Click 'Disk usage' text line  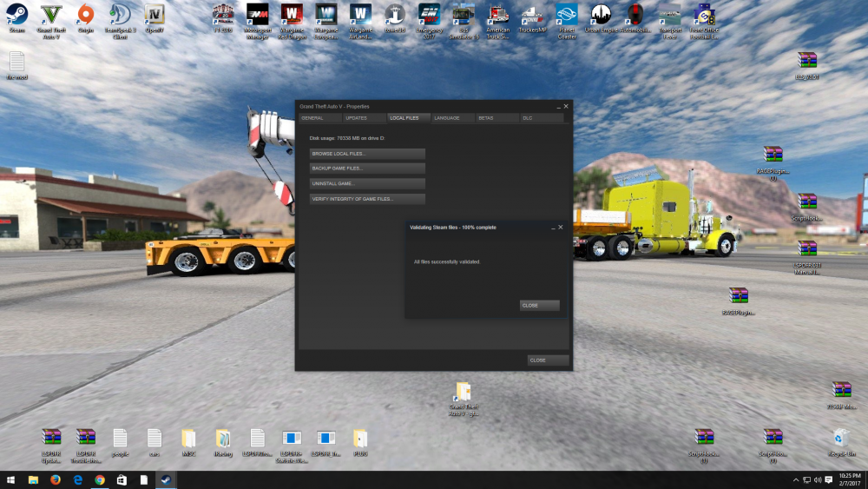tap(347, 138)
